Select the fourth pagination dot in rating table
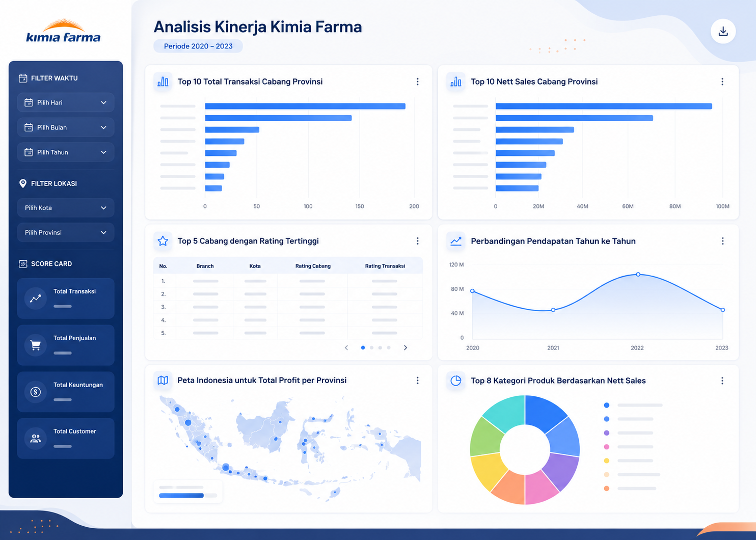The width and height of the screenshot is (756, 540). [x=389, y=347]
